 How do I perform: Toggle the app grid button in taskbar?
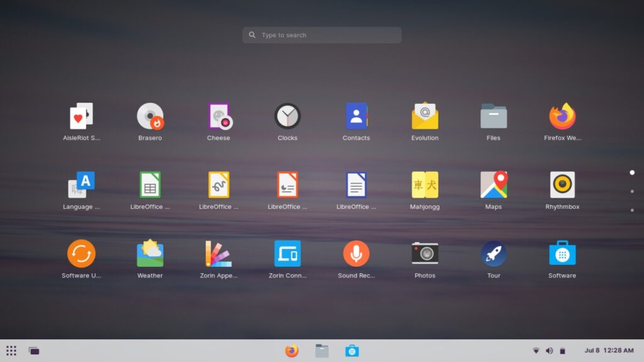pos(11,351)
